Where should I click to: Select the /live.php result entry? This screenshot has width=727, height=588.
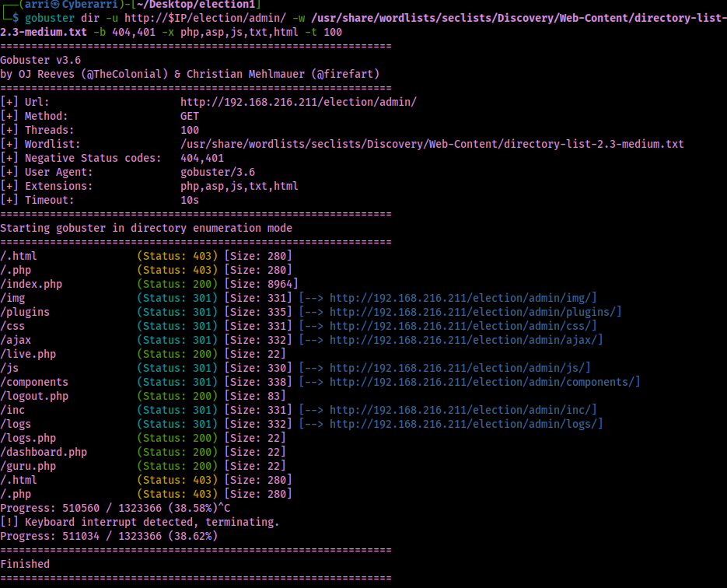pos(28,354)
